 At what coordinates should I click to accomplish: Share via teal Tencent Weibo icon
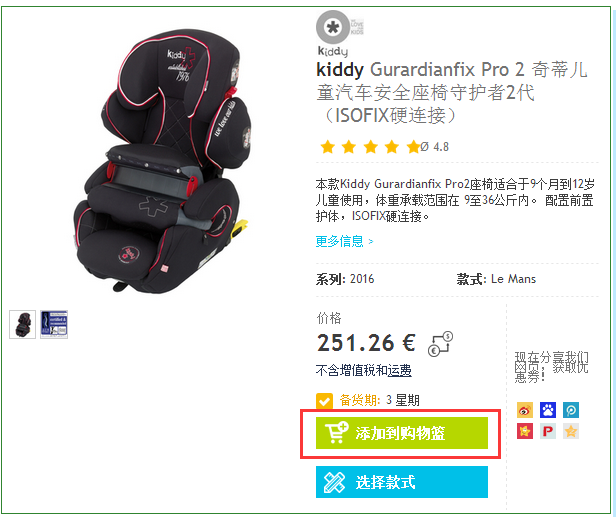click(571, 410)
